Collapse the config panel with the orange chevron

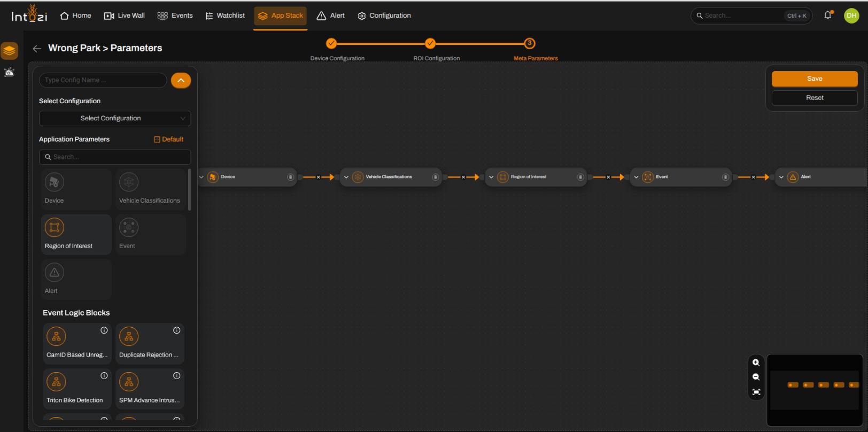pos(181,80)
